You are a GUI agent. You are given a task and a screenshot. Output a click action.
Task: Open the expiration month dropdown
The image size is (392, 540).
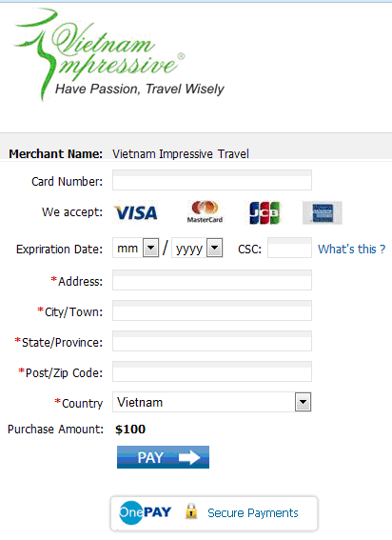tap(136, 248)
